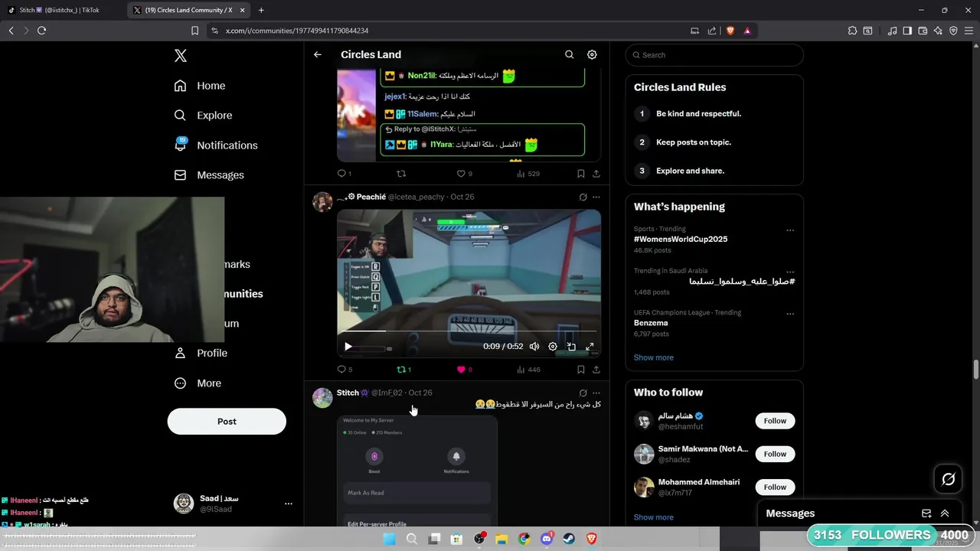Screen dimensions: 980x551
Task: Play the video in Peachié's post
Action: click(348, 347)
